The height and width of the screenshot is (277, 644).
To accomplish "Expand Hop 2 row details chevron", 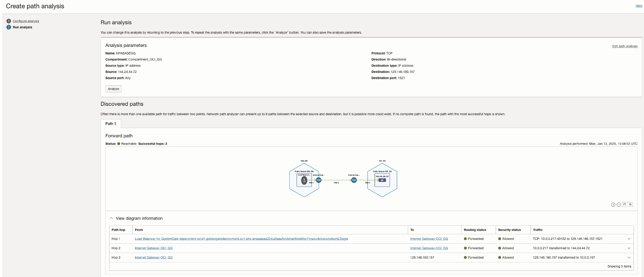I will pos(629,248).
